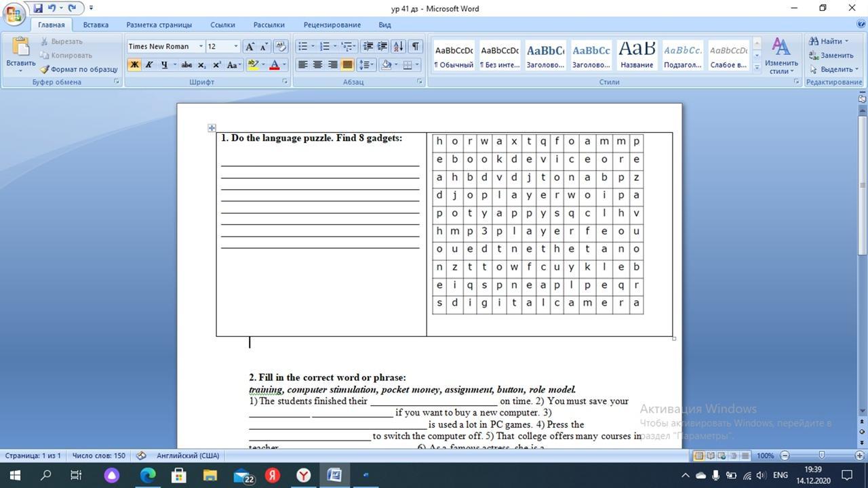
Task: Open the notification center on taskbar
Action: (847, 475)
